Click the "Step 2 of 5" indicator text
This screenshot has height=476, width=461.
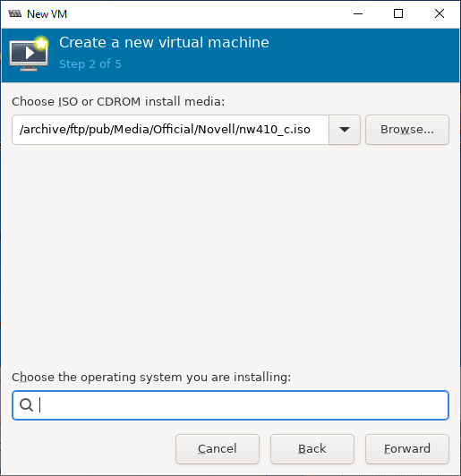(90, 64)
